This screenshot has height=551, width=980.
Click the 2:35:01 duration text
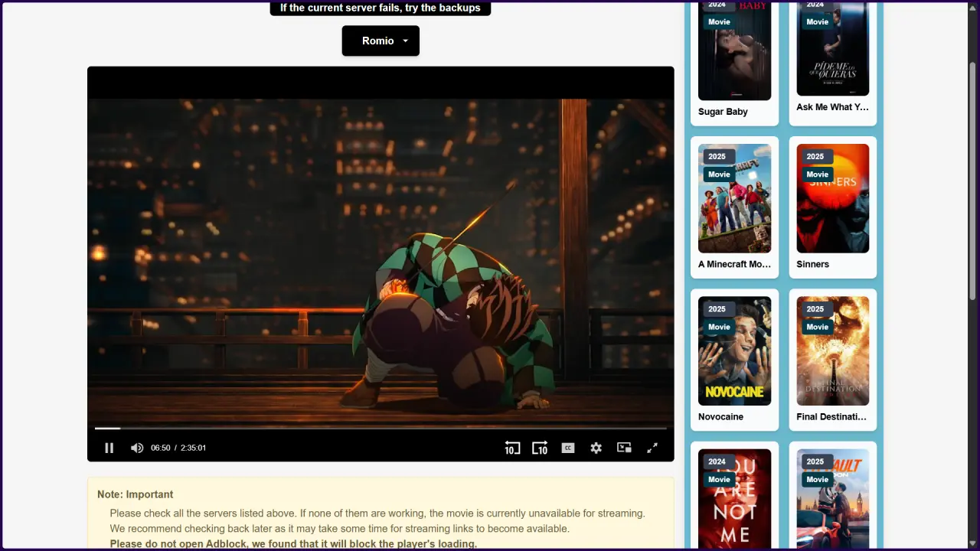(193, 448)
